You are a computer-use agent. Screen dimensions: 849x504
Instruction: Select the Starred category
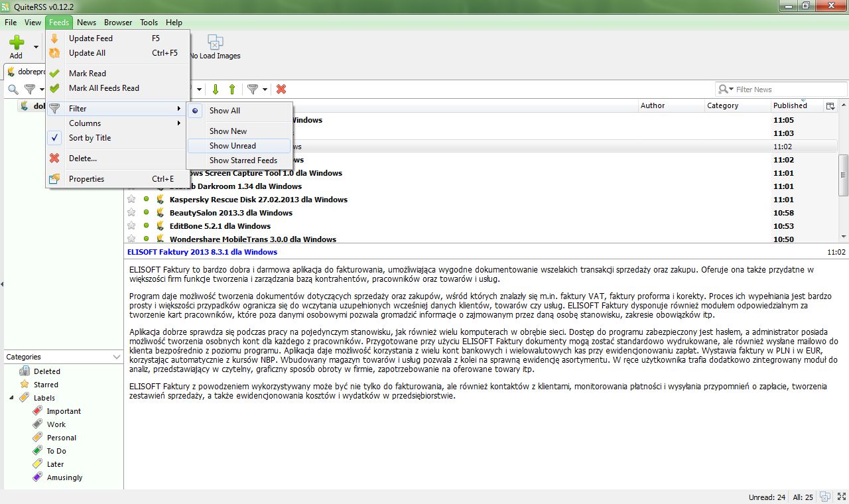pyautogui.click(x=46, y=385)
